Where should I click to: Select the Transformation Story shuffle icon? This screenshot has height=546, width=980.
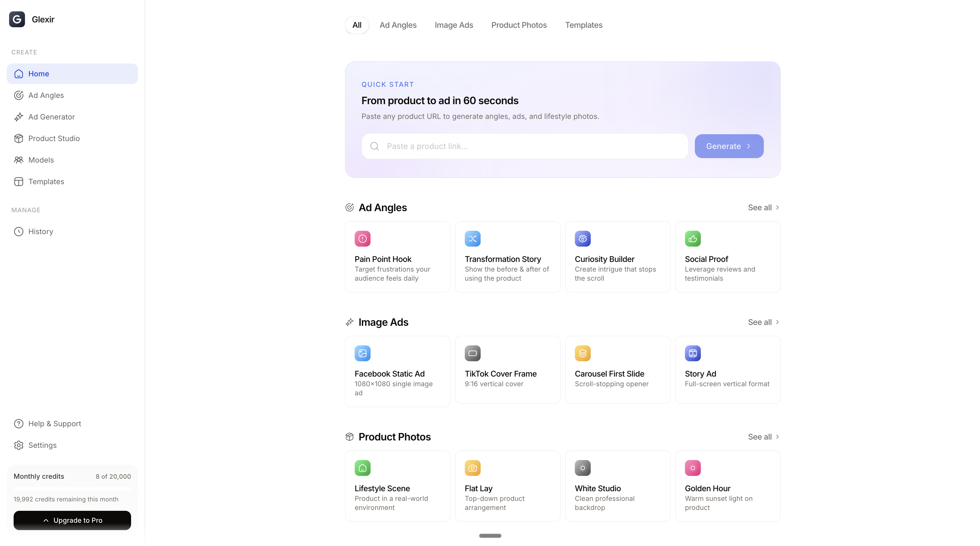[472, 239]
